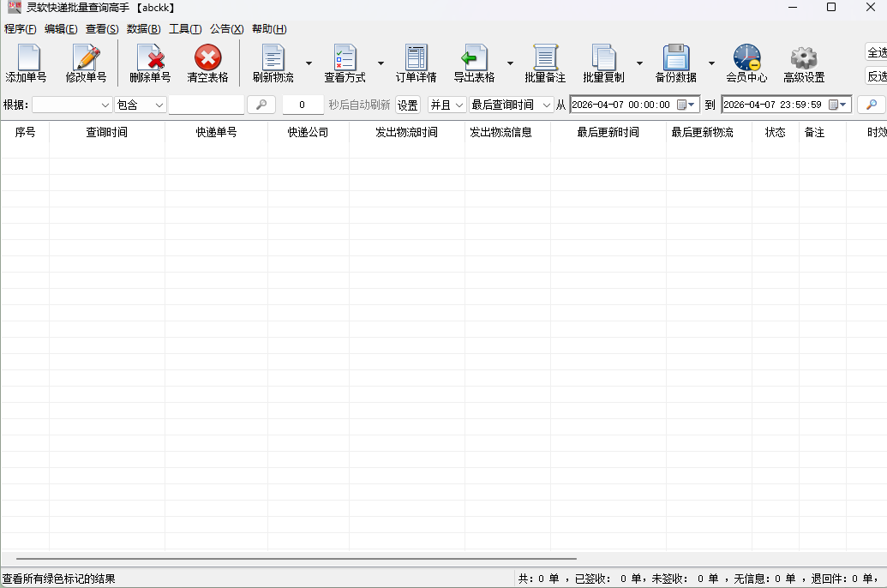This screenshot has height=588, width=887.
Task: Click the 批量备注 batch remark icon
Action: 545,58
